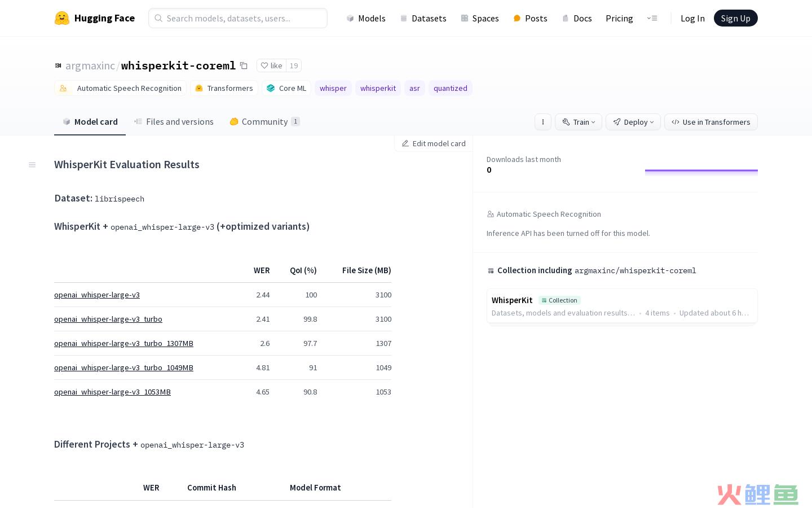The width and height of the screenshot is (812, 508).
Task: Select the asr tag
Action: (414, 88)
